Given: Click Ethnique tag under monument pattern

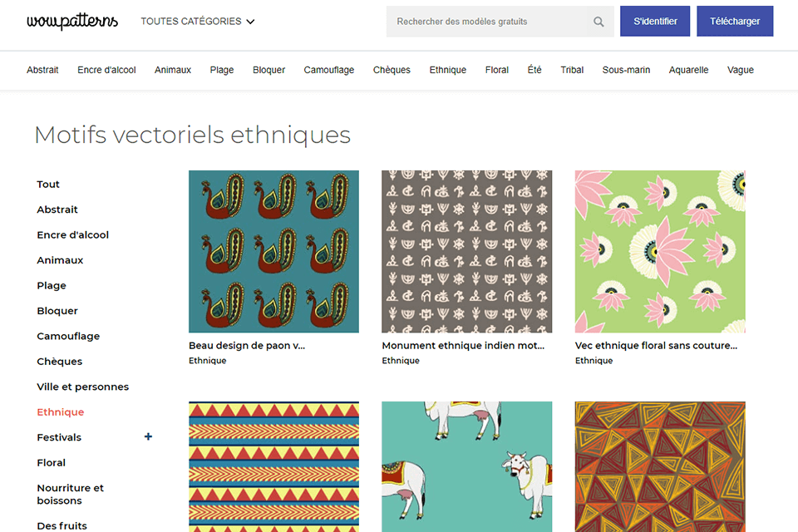Looking at the screenshot, I should tap(401, 361).
